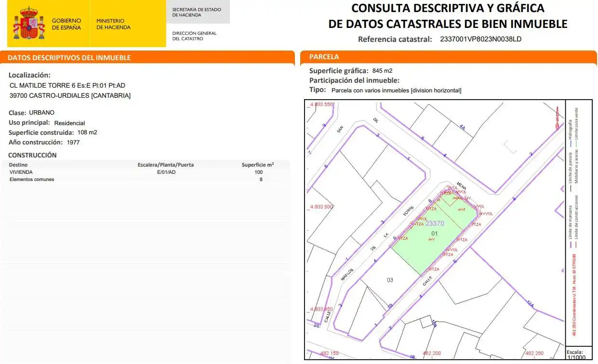Click the Uso principal label
This screenshot has width=598, height=364.
[29, 123]
